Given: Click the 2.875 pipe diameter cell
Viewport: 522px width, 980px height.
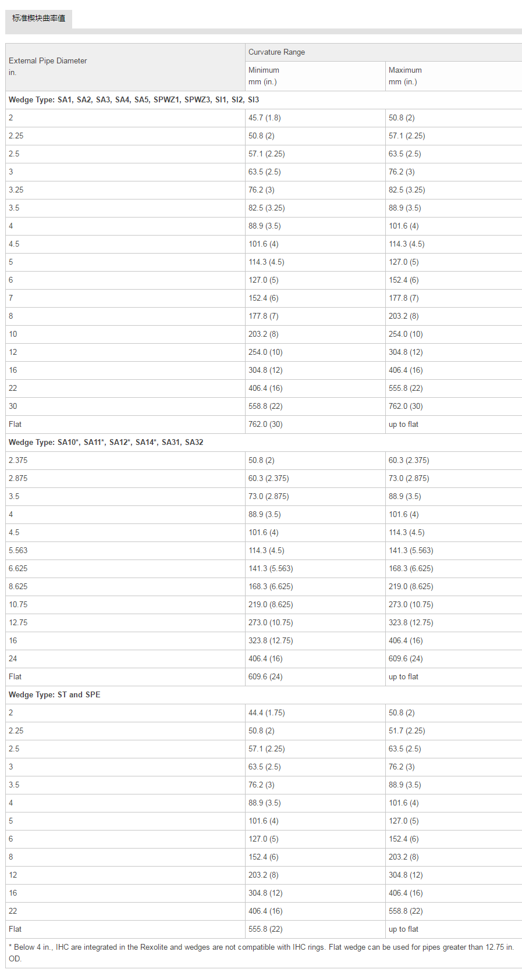Looking at the screenshot, I should pos(18,478).
